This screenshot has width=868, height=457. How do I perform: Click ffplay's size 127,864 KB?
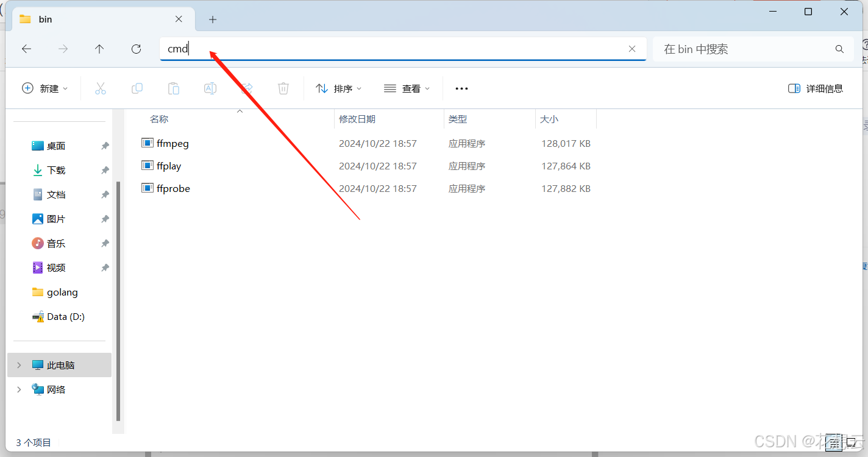566,166
